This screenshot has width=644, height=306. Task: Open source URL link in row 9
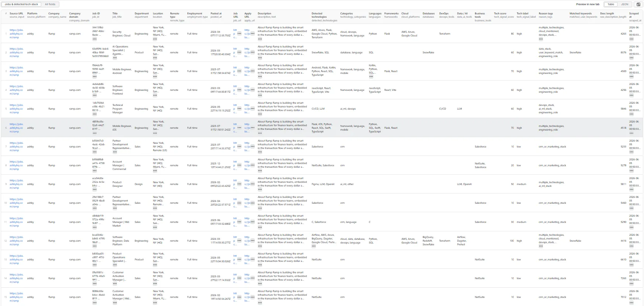pos(16,184)
